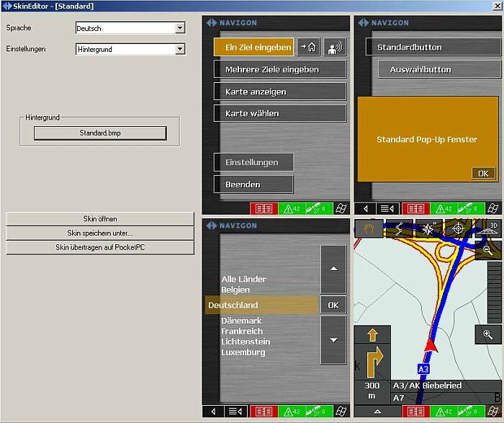
Task: Click red battery icon in map panel
Action: point(415,411)
